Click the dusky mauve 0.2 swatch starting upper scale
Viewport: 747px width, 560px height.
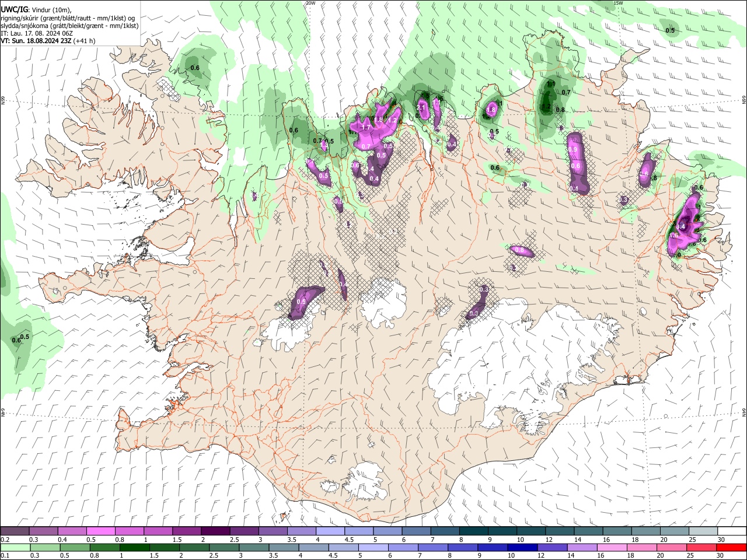pyautogui.click(x=15, y=531)
